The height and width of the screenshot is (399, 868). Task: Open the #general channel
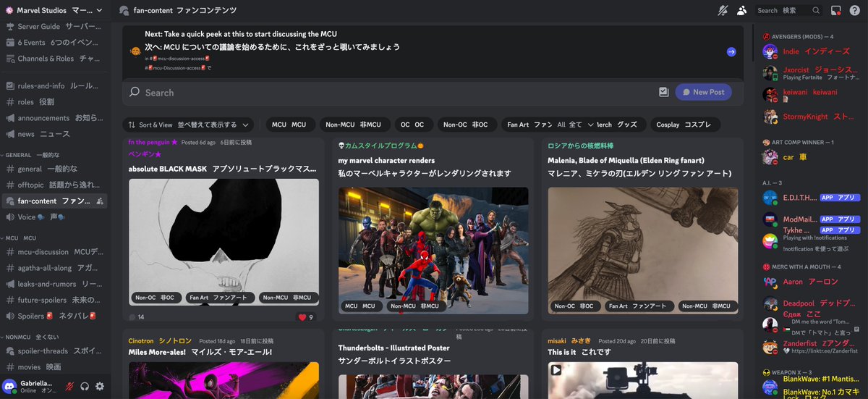[x=54, y=169]
